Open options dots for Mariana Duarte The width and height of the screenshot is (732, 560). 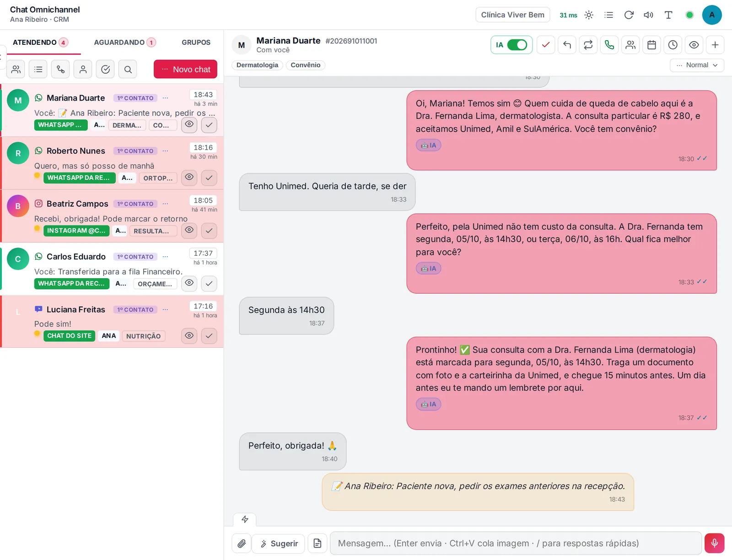(165, 98)
